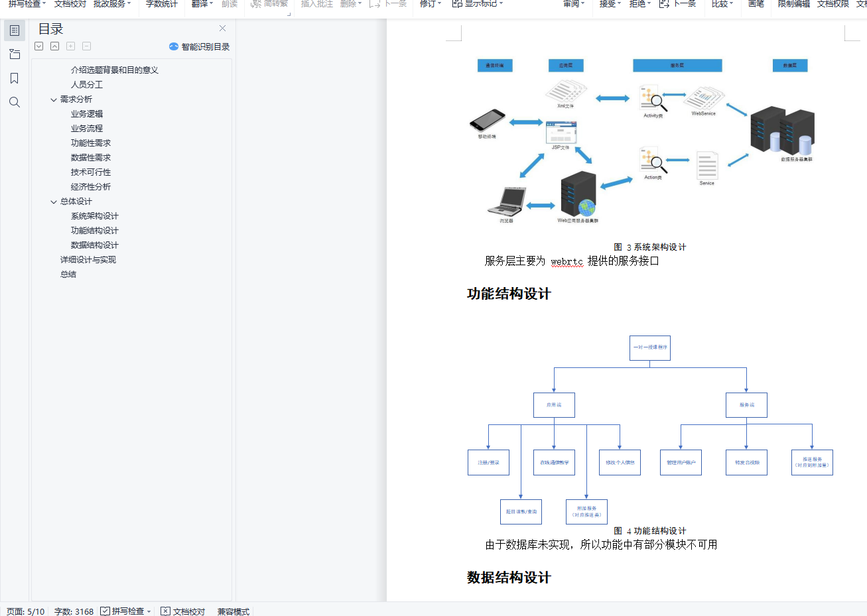Open the status bar 拼写检查 dropdown arrow
867x616 pixels.
click(x=149, y=611)
